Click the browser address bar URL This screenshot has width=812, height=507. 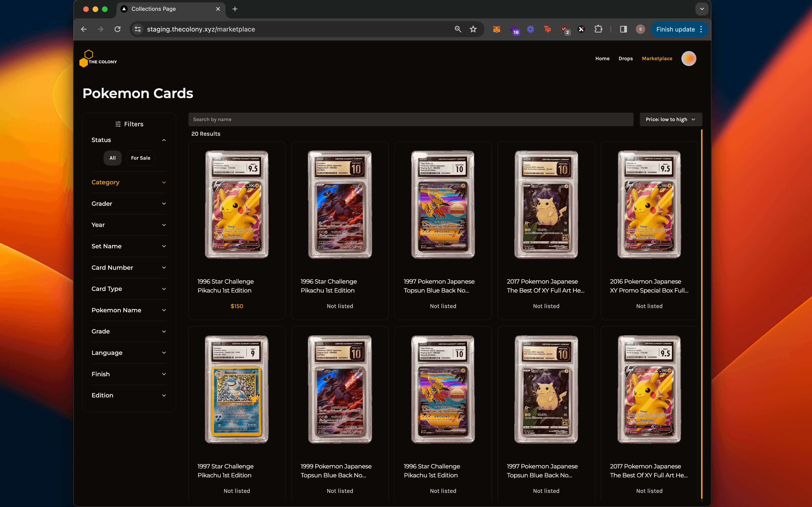pos(201,29)
